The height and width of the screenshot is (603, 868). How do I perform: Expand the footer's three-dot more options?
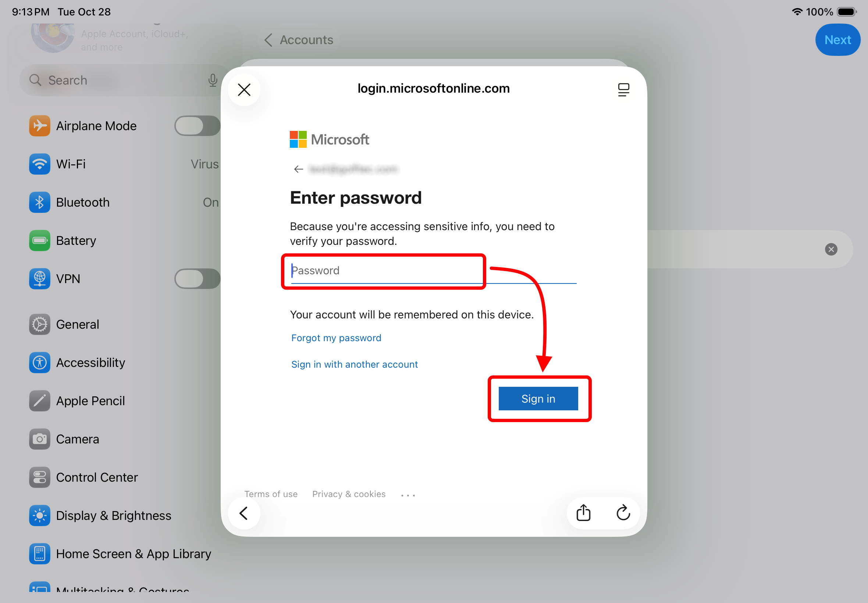pyautogui.click(x=408, y=495)
